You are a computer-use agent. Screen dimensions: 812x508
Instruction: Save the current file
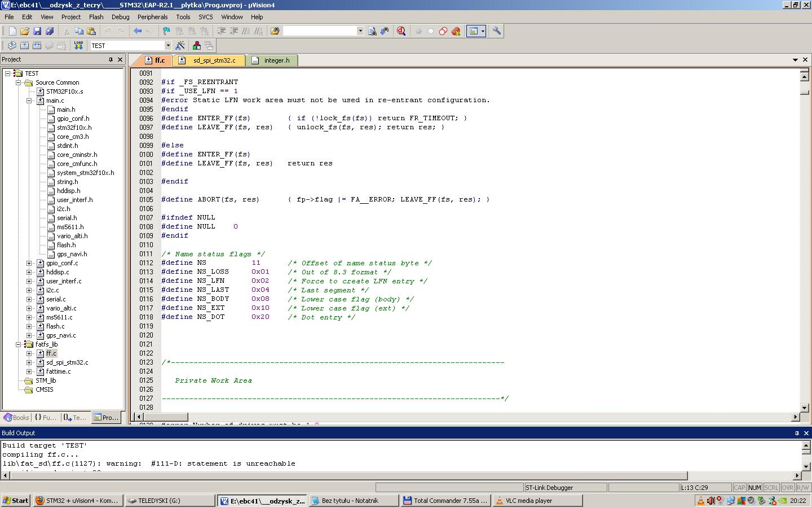click(37, 31)
